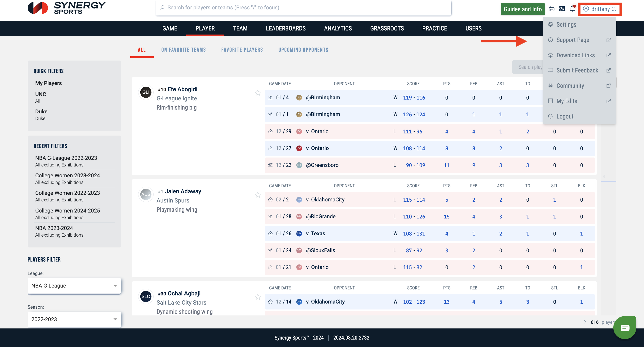Viewport: 644px width, 347px height.
Task: Favorite Efe Abogidi with the star
Action: [x=257, y=93]
